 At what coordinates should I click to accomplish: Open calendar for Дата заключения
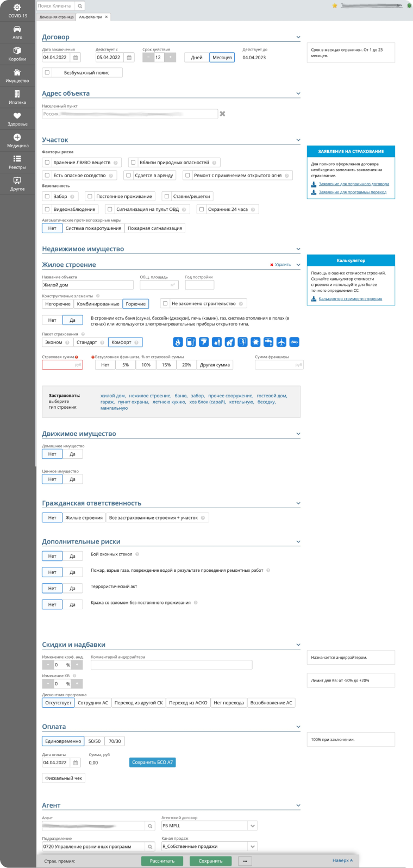[x=76, y=58]
